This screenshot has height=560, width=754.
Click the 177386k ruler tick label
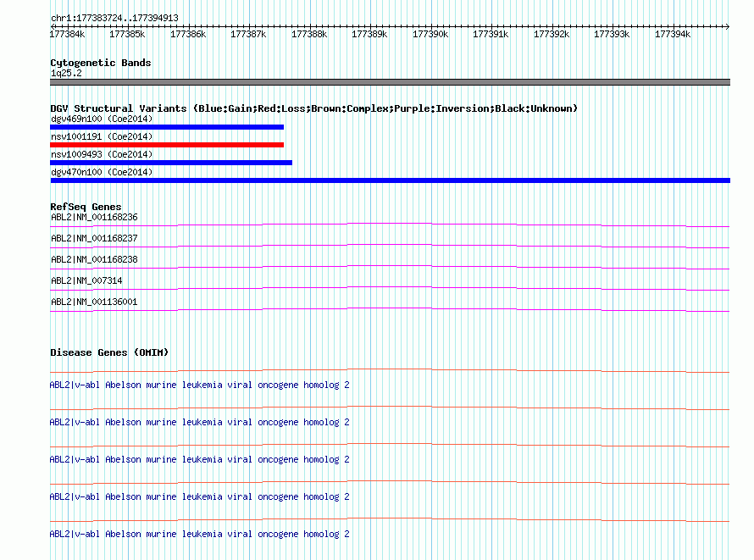pyautogui.click(x=188, y=34)
